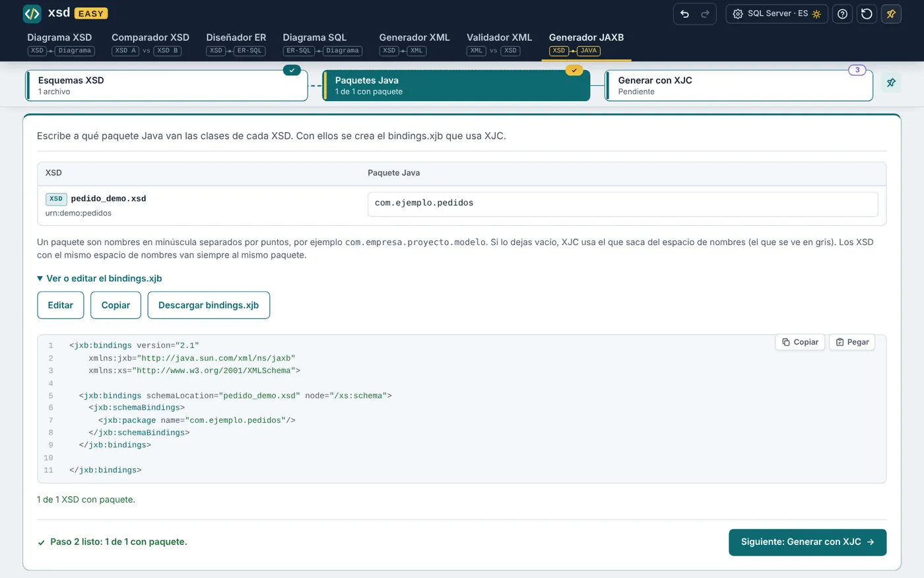Click the Editar button
This screenshot has height=578, width=924.
(60, 305)
